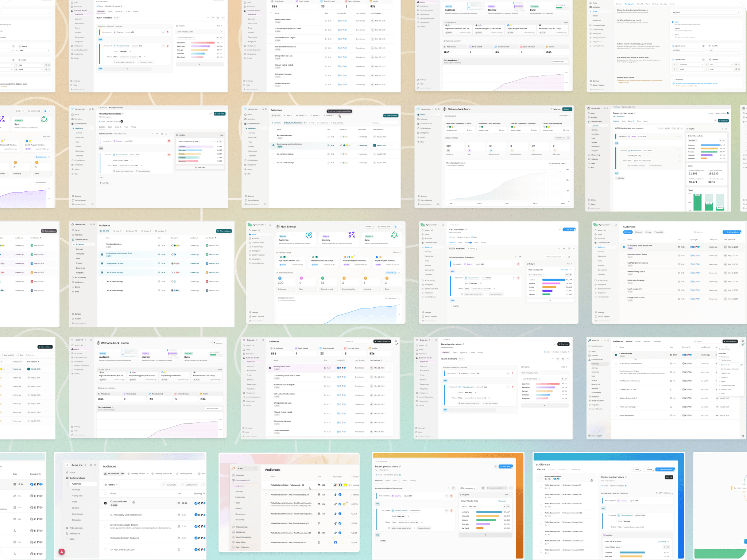The height and width of the screenshot is (560, 747).
Task: Open the High Value Customers recently viewed card
Action: pos(290,261)
